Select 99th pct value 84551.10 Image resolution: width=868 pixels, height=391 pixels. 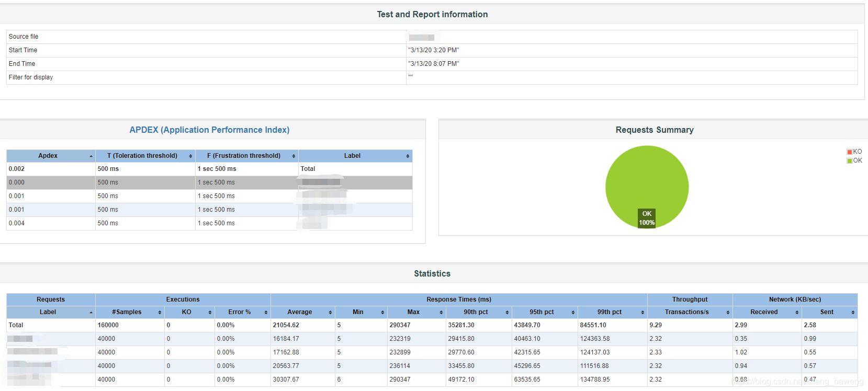593,325
